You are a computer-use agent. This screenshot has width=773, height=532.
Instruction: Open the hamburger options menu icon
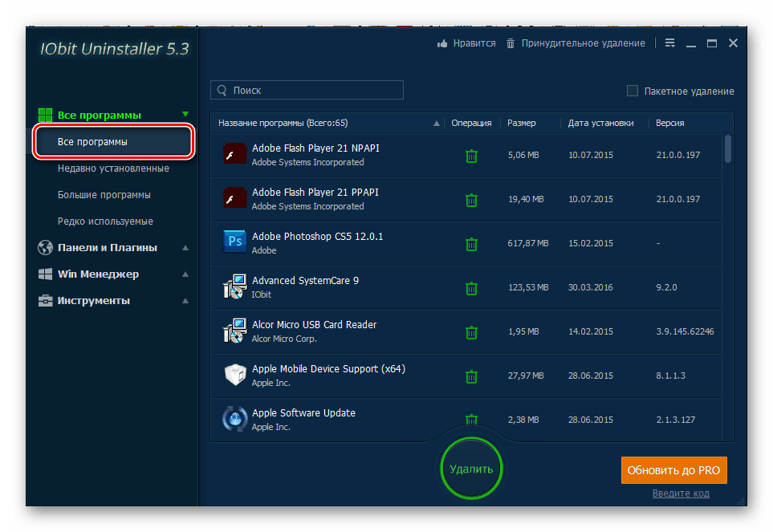pos(670,43)
